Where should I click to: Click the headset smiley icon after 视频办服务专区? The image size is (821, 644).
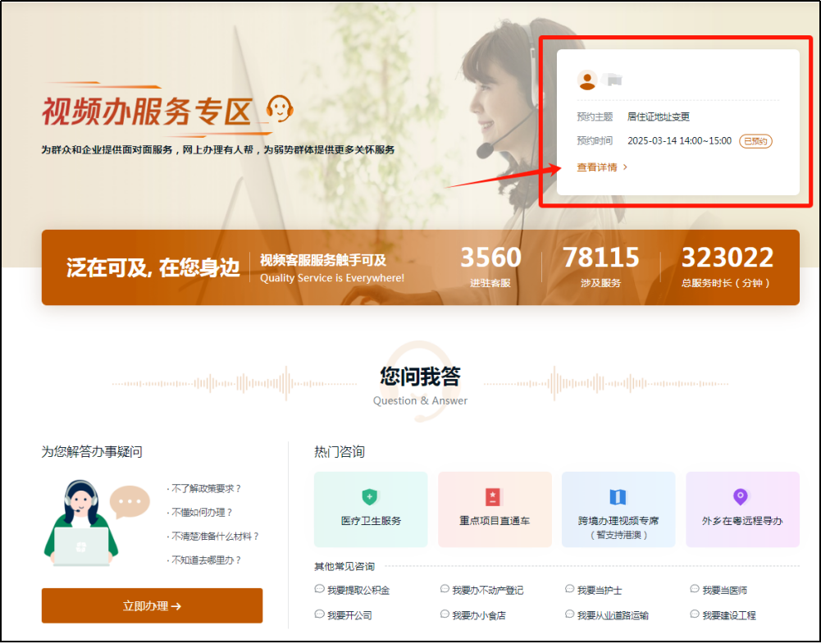click(280, 109)
